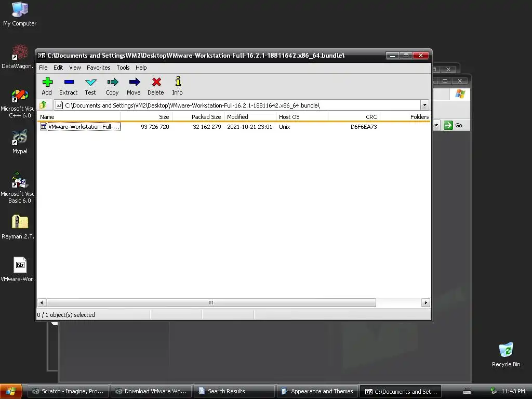Image resolution: width=532 pixels, height=399 pixels.
Task: Open the Edit menu
Action: (58, 68)
